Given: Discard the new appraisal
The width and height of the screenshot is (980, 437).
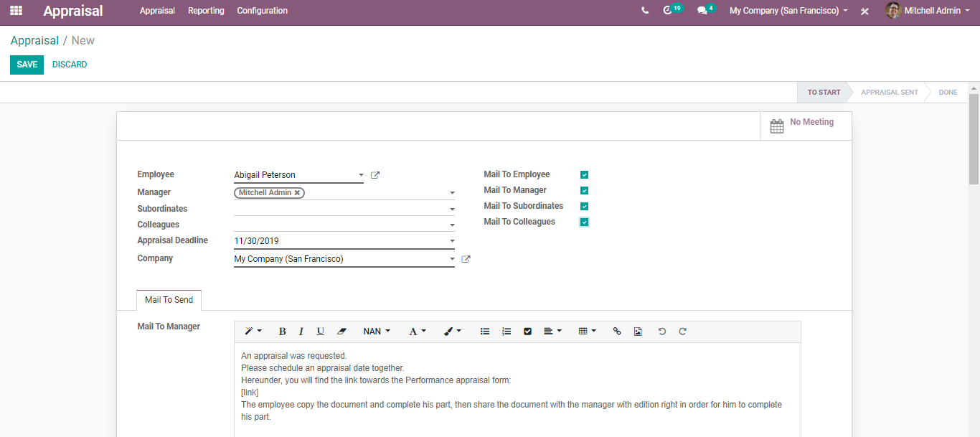Looking at the screenshot, I should (70, 65).
